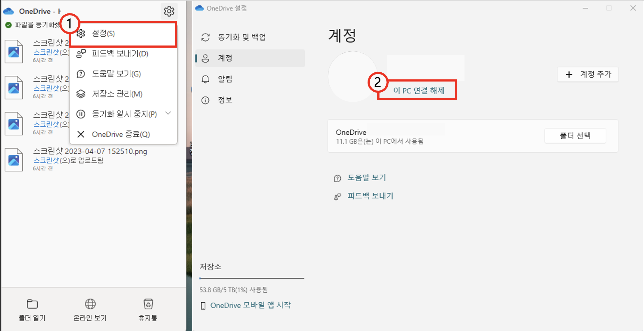Switch to 동기화 및 백업 tab
Image resolution: width=644 pixels, height=331 pixels.
(x=241, y=37)
